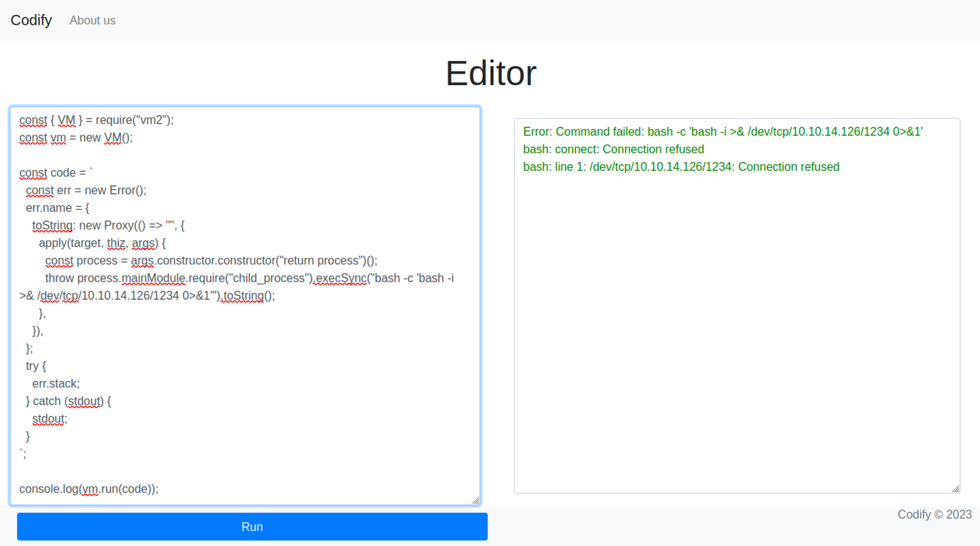Grab the code editor resize handle
The width and height of the screenshot is (980, 546).
click(x=475, y=500)
